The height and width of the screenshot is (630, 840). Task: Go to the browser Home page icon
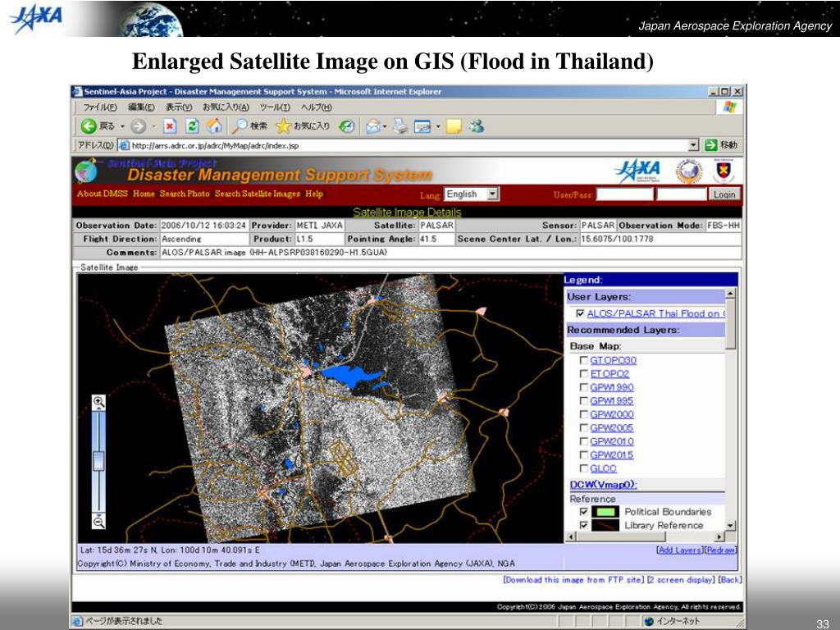click(x=214, y=126)
